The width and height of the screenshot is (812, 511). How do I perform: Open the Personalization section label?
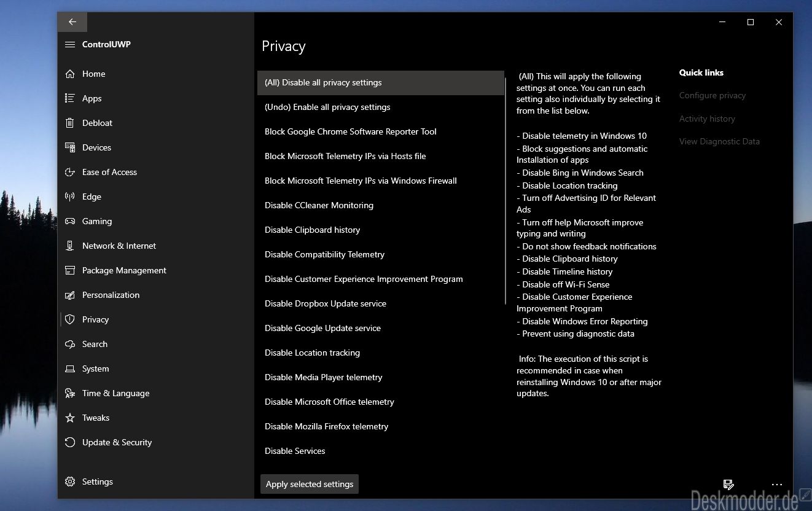coord(111,295)
